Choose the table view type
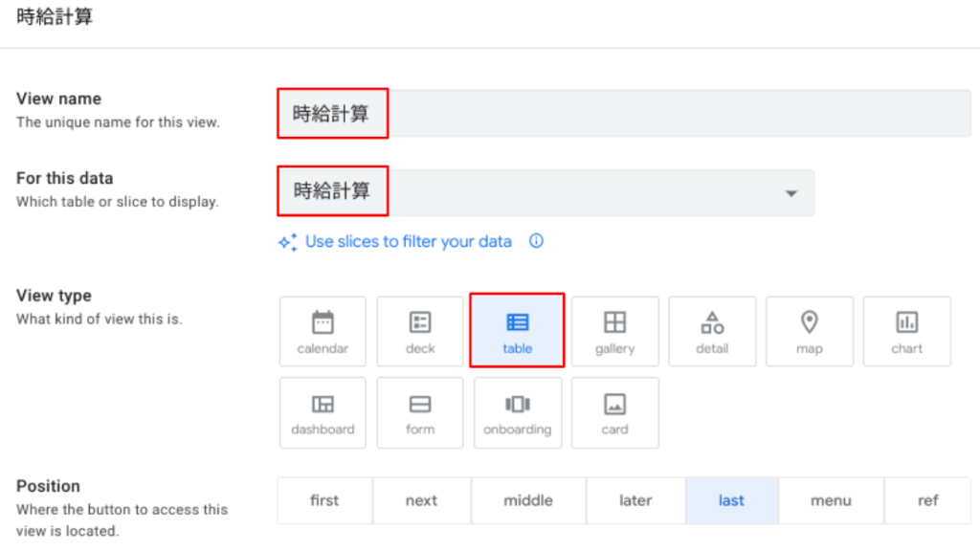The width and height of the screenshot is (980, 551). tap(518, 331)
